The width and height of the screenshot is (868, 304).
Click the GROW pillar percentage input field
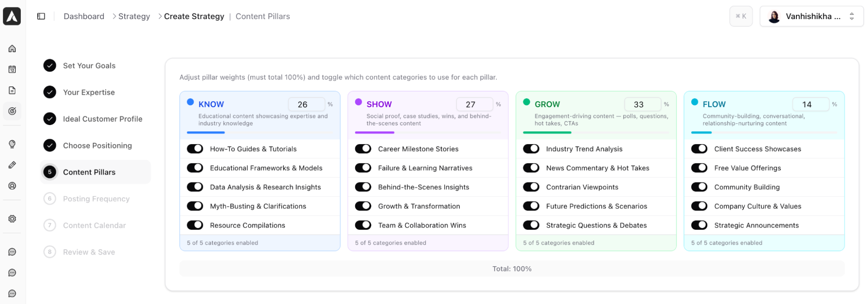point(642,104)
